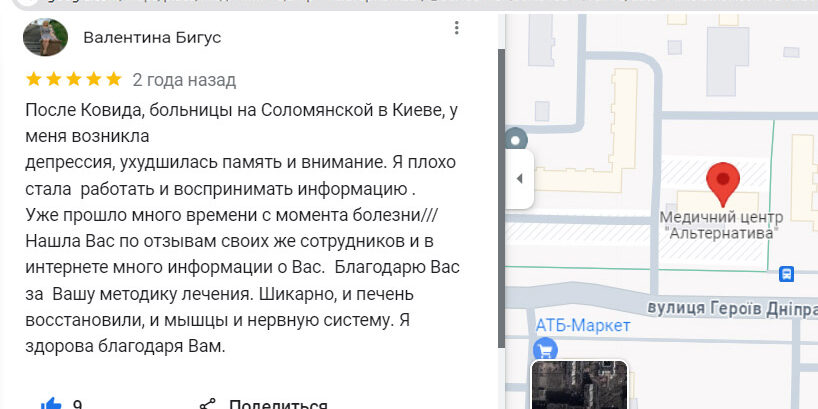Collapse the side panel with the arrow

click(519, 179)
